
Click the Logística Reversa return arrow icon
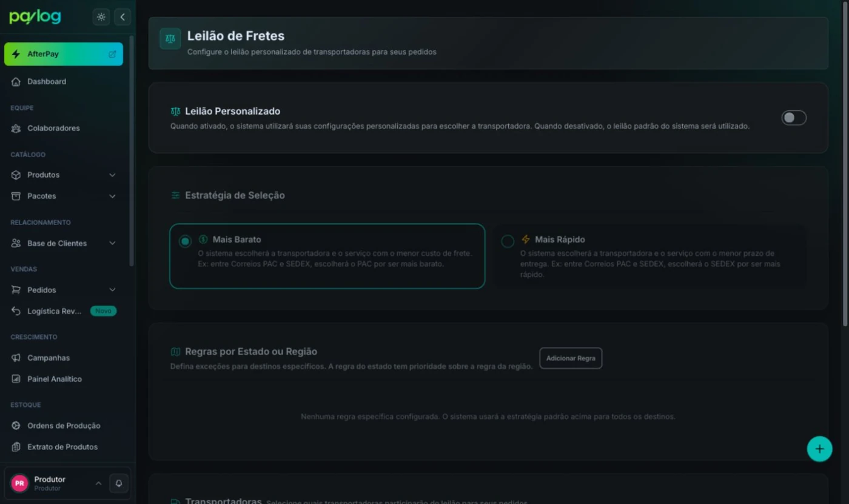pyautogui.click(x=16, y=311)
